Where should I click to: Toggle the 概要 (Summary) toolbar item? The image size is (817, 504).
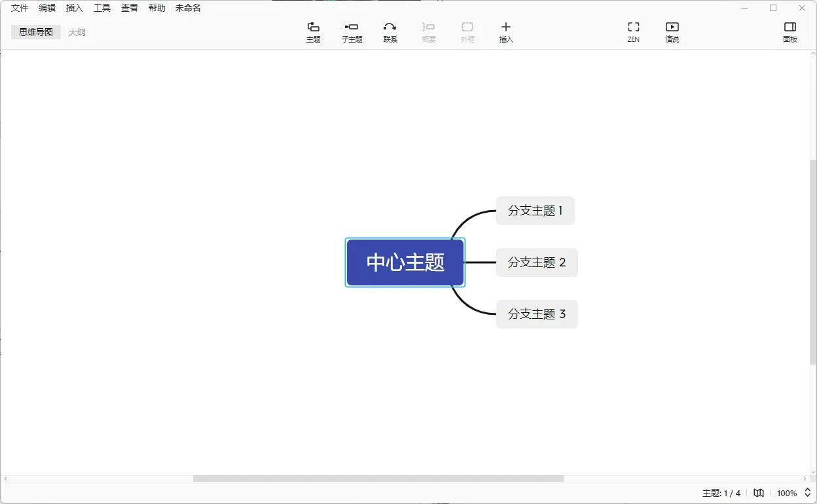tap(428, 31)
